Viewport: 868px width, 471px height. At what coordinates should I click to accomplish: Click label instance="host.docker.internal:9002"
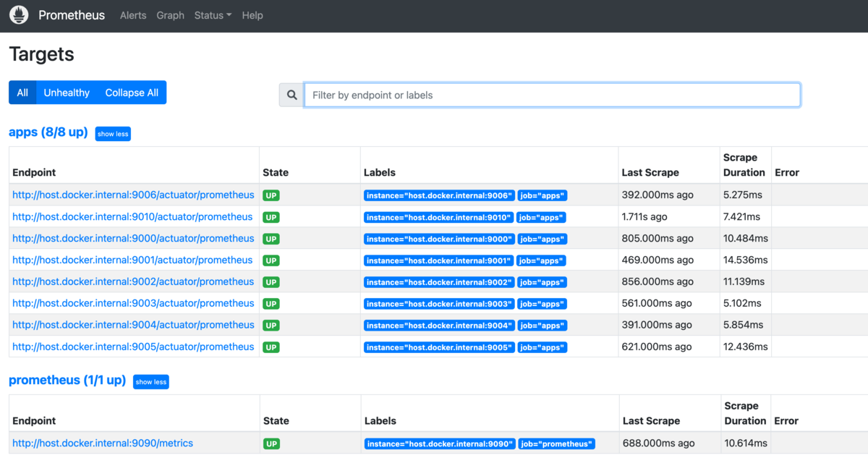[x=439, y=282]
